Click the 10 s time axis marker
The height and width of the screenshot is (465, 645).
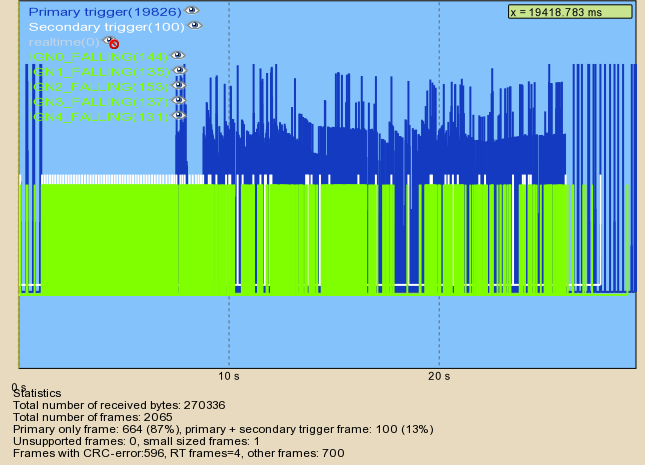point(229,376)
